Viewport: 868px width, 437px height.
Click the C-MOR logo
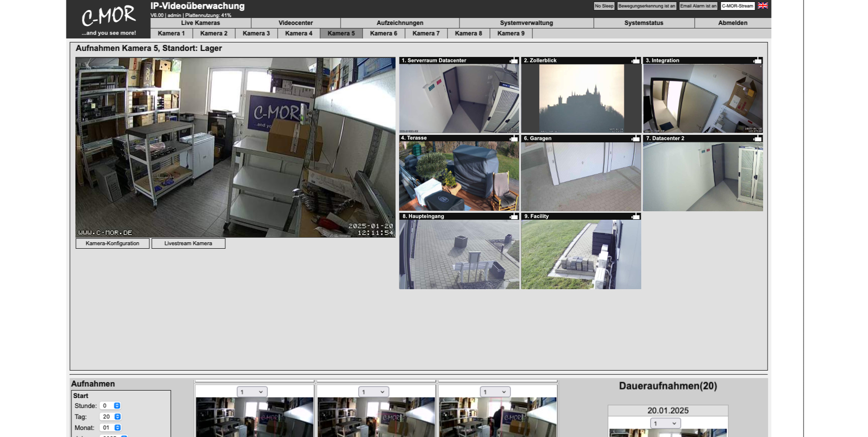coord(108,19)
